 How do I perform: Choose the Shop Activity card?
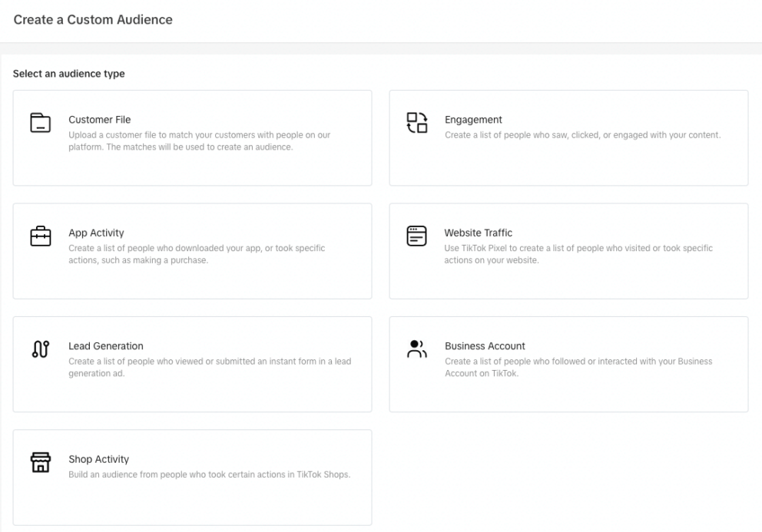192,477
